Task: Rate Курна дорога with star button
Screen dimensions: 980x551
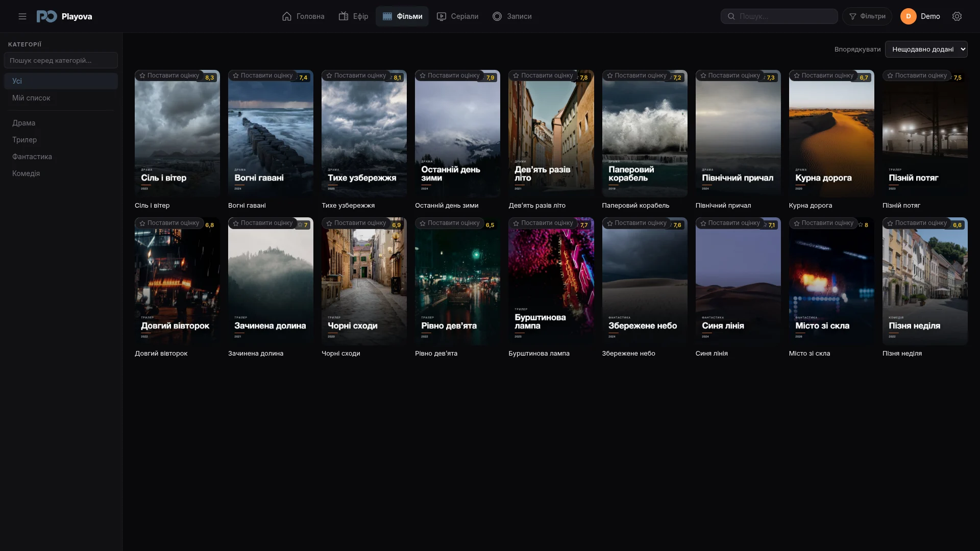Action: tap(823, 76)
